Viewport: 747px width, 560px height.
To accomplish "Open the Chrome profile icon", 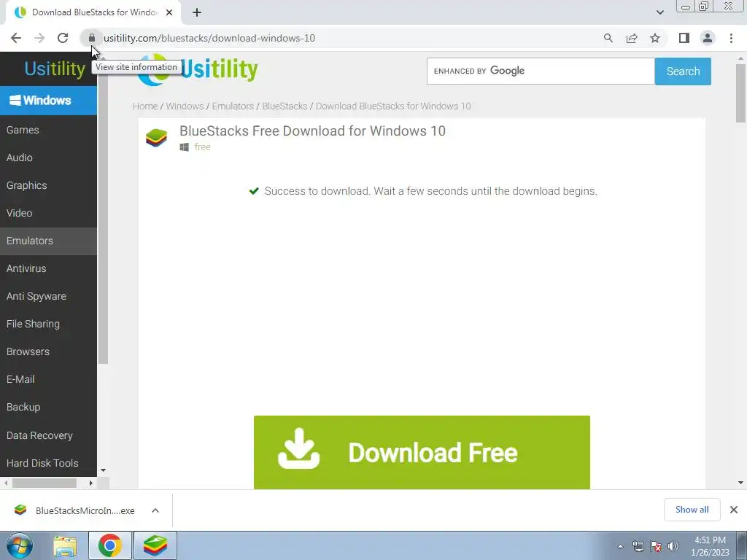I will click(x=708, y=38).
